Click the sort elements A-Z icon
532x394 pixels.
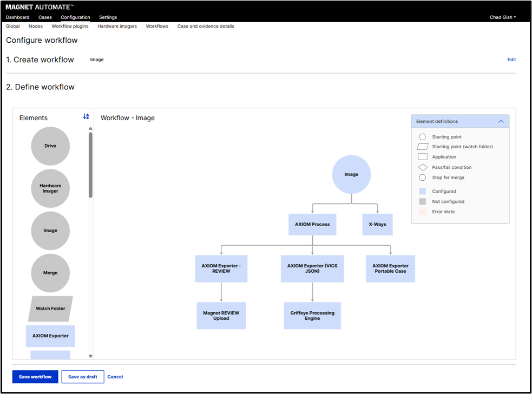click(86, 116)
